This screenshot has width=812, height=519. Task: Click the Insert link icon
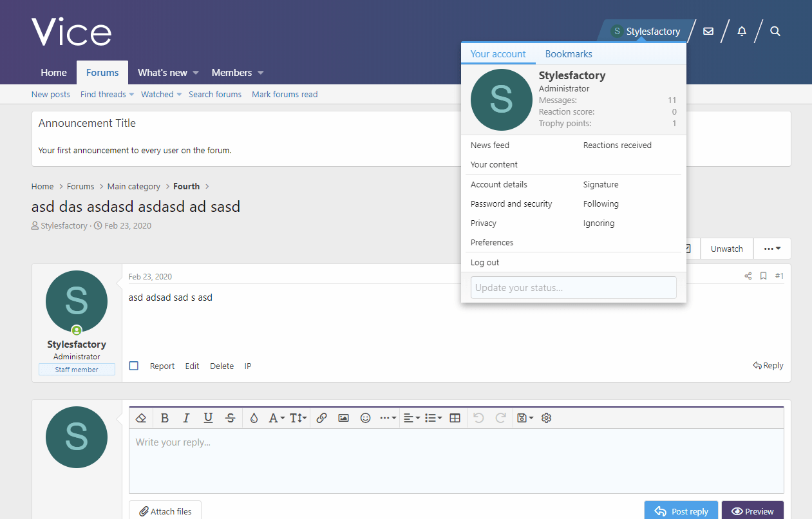click(x=322, y=418)
